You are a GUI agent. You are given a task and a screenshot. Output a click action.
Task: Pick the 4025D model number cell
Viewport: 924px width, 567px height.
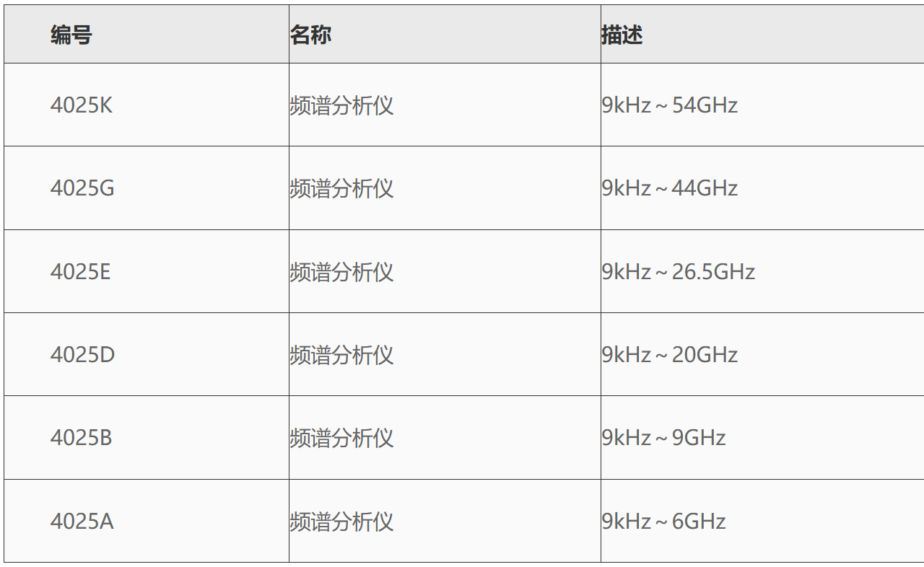(x=82, y=355)
